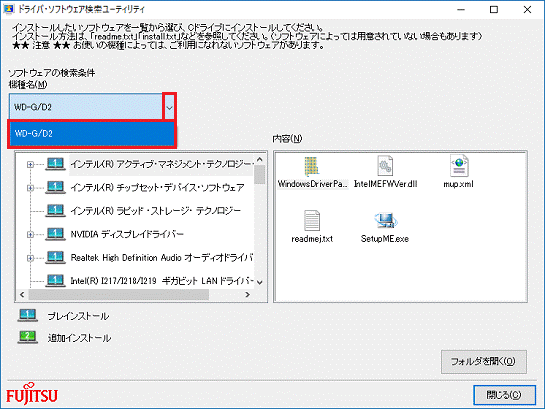This screenshot has height=409, width=545.
Task: Click the laptop icon beside ラピッド・ストレージ・テクノロジー
Action: point(55,210)
